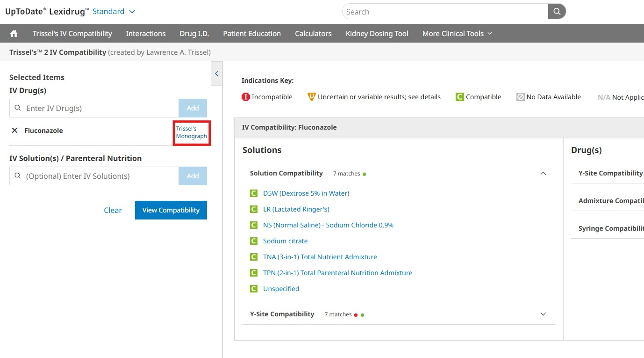
Task: Expand the More Clinical Tools menu
Action: click(457, 34)
